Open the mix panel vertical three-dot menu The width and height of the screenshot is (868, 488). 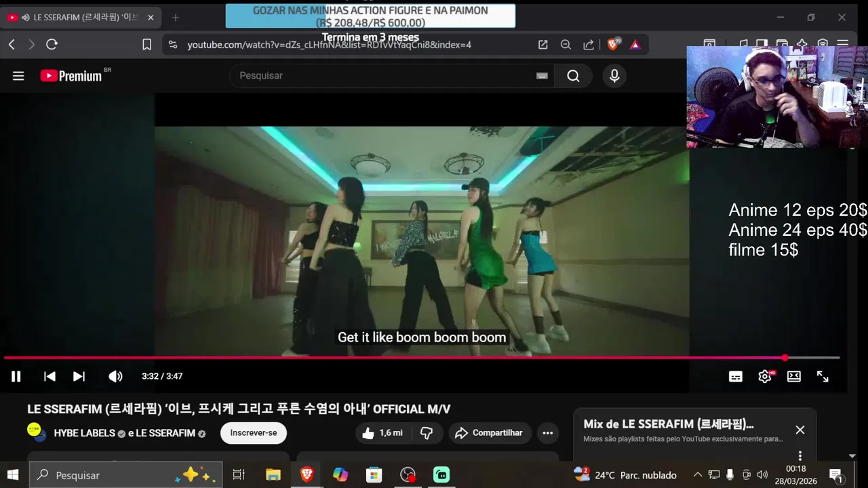click(x=800, y=455)
